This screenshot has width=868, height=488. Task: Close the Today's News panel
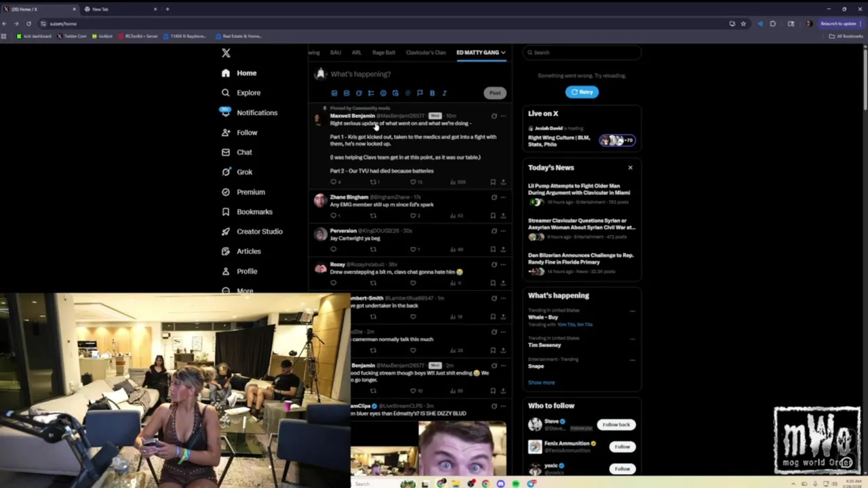pos(630,167)
